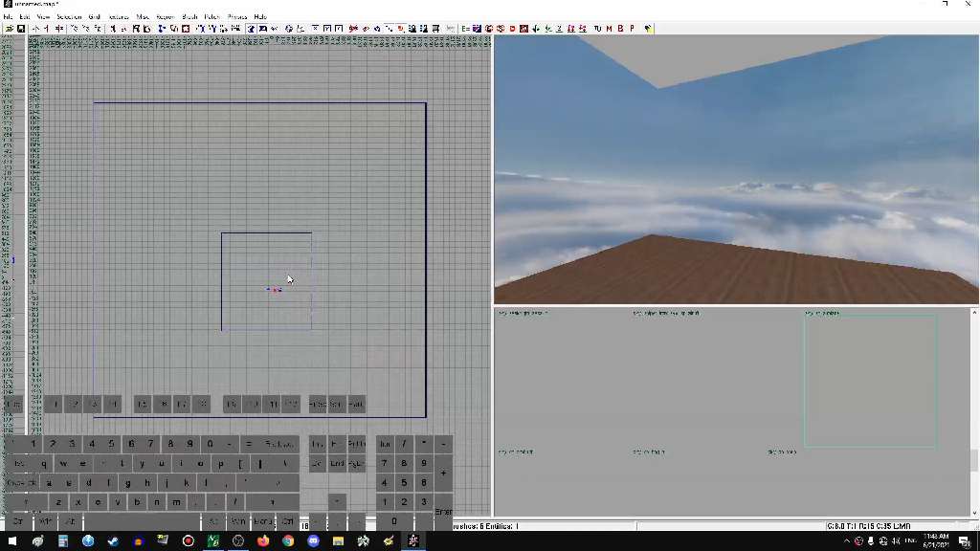
Task: Click the Windows Start button
Action: click(x=12, y=541)
